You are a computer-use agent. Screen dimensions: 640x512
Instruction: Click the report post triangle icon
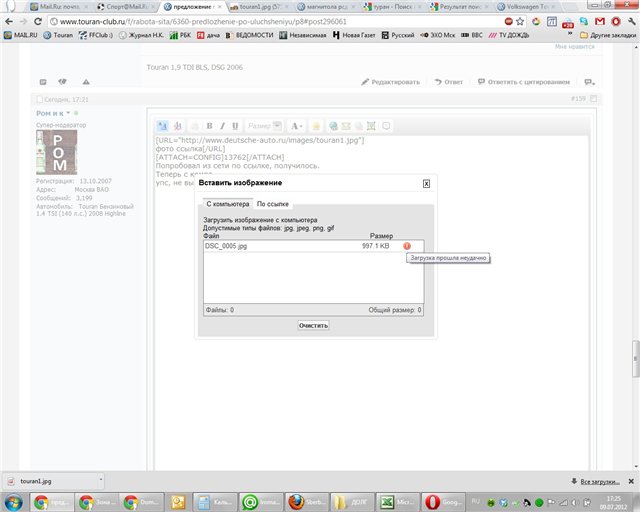[x=86, y=82]
